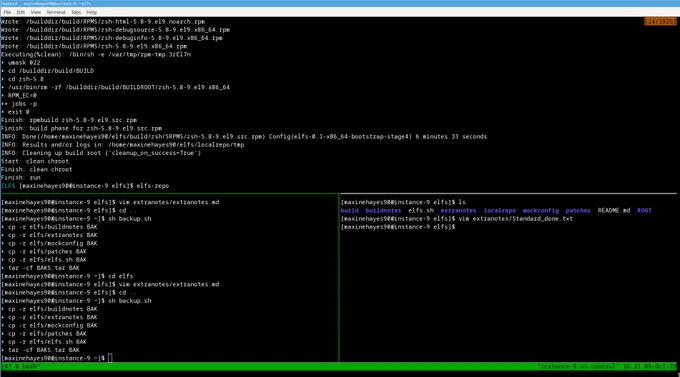Image resolution: width=680 pixels, height=377 pixels.
Task: Open the Tabs menu
Action: click(x=76, y=12)
